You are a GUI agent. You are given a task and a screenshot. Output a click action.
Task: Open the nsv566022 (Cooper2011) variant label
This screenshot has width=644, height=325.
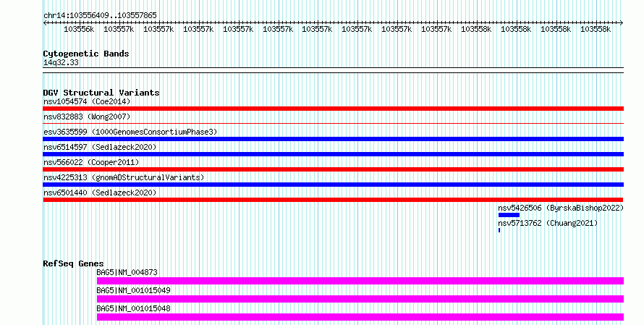(x=91, y=162)
